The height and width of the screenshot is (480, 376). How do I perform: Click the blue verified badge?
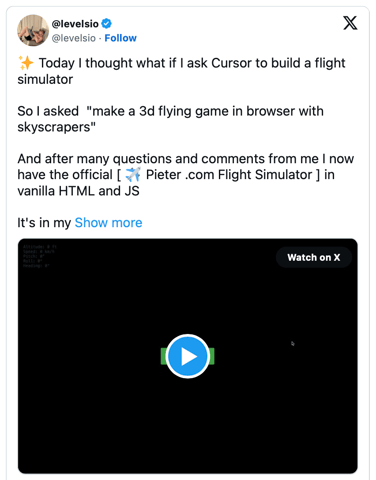[107, 24]
